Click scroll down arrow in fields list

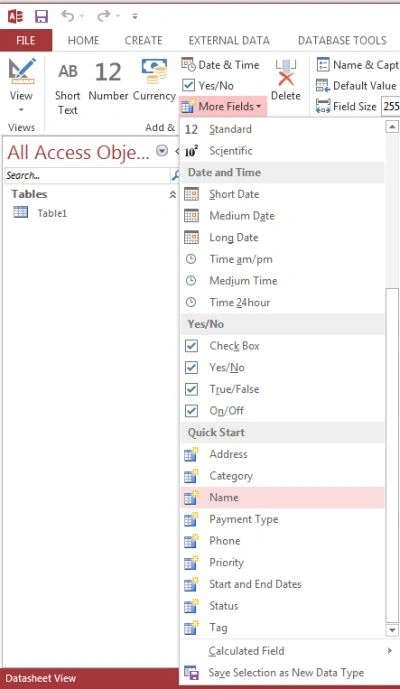click(x=392, y=630)
